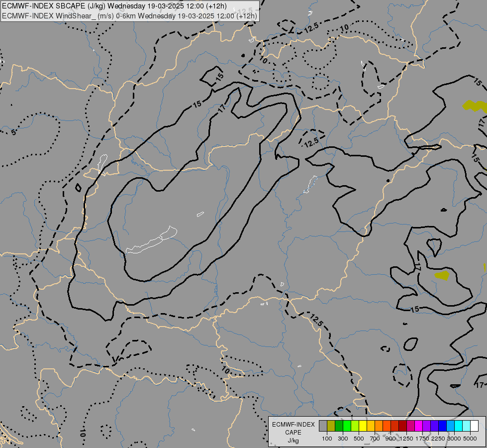The height and width of the screenshot is (448, 487).
Task: Click the legend value 1250
Action: (406, 439)
